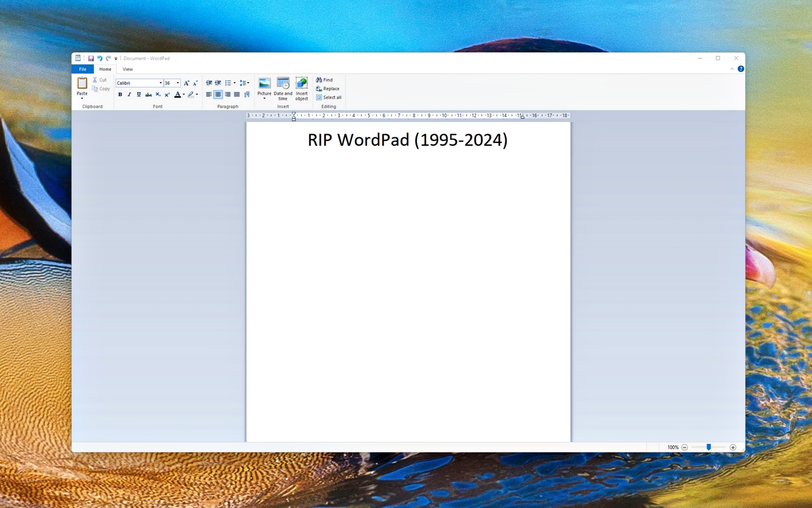812x508 pixels.
Task: Apply the text highlight color pen
Action: click(191, 95)
